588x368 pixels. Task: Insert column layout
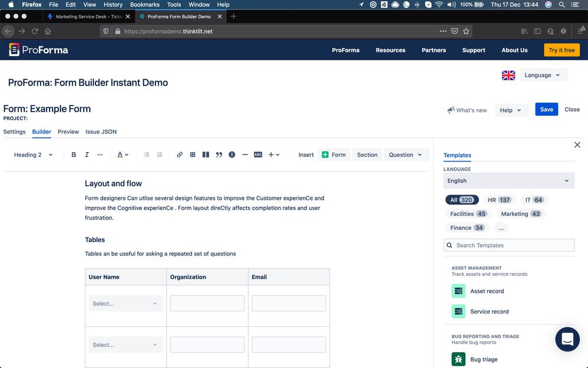pos(206,155)
